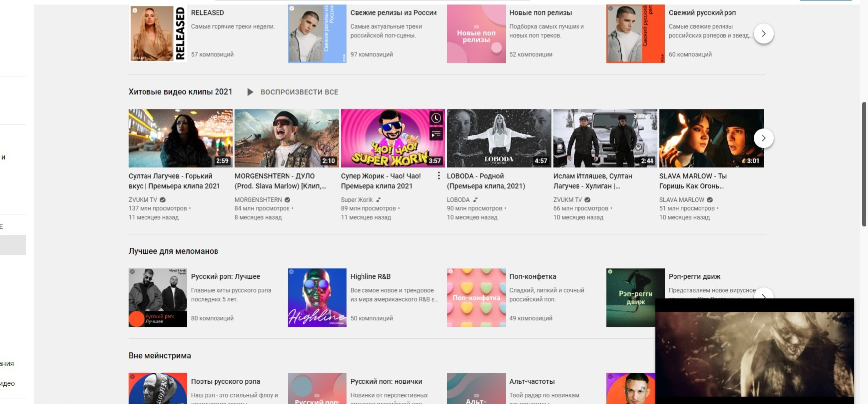Play the LOBODA Родной video thumbnail
Screen dimensions: 868x404
click(499, 138)
